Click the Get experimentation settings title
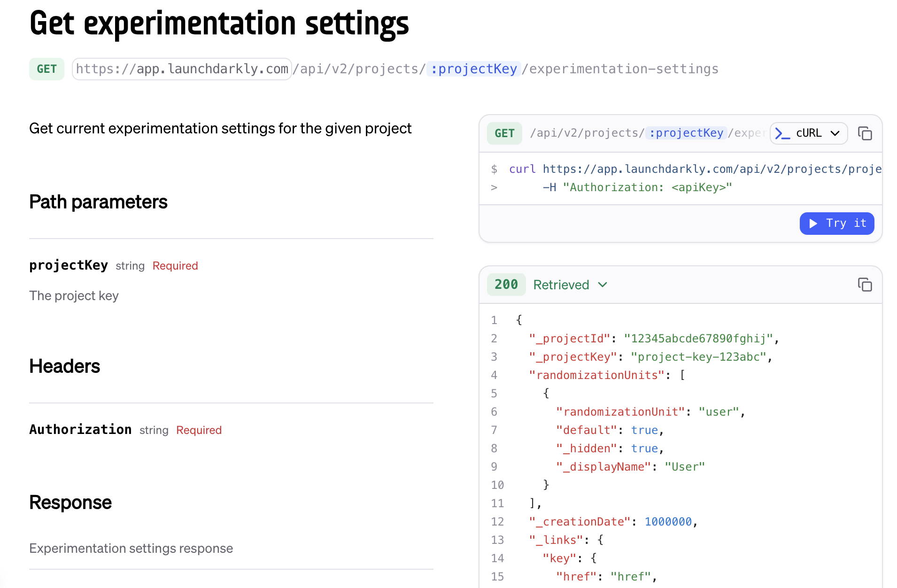Viewport: 897px width, 588px height. [x=219, y=23]
